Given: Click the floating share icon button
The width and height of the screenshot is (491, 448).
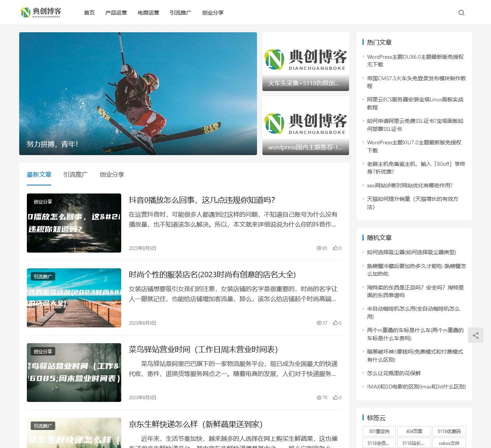Looking at the screenshot, I should (476, 335).
